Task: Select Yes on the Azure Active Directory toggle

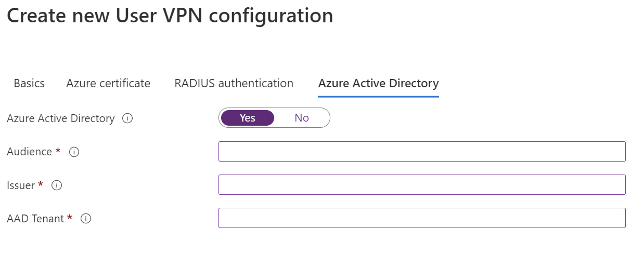Action: [248, 118]
